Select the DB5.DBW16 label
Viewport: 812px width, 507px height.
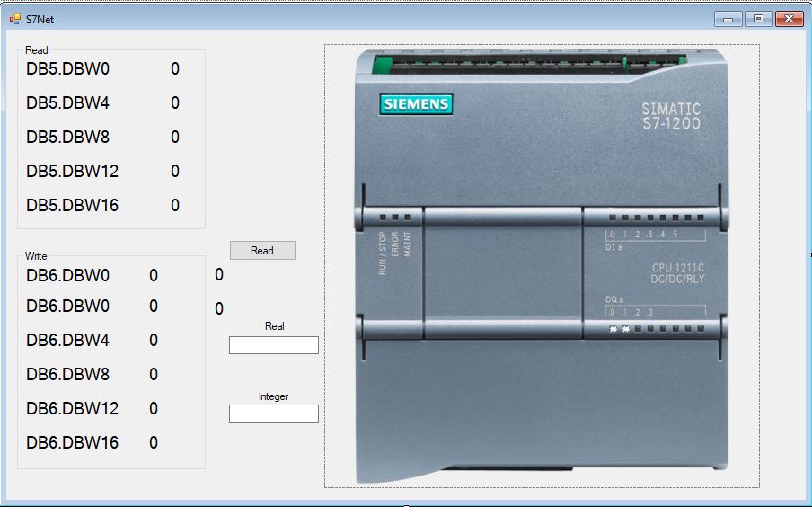click(73, 206)
